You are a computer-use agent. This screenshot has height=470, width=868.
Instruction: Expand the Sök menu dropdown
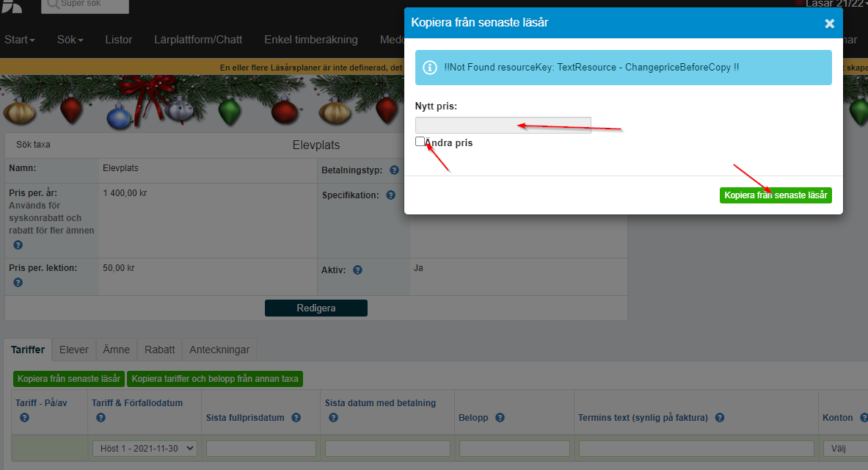(x=70, y=40)
